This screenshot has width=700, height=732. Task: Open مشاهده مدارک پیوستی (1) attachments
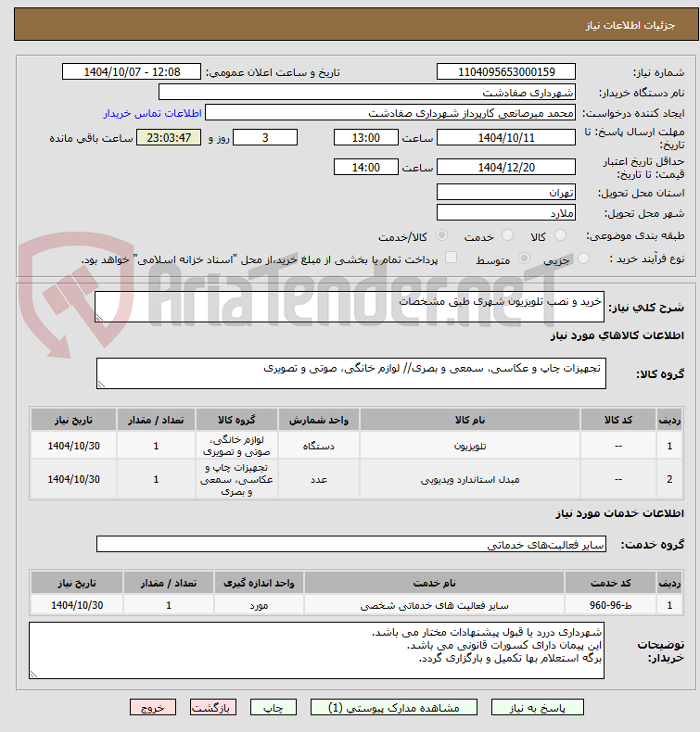[394, 707]
